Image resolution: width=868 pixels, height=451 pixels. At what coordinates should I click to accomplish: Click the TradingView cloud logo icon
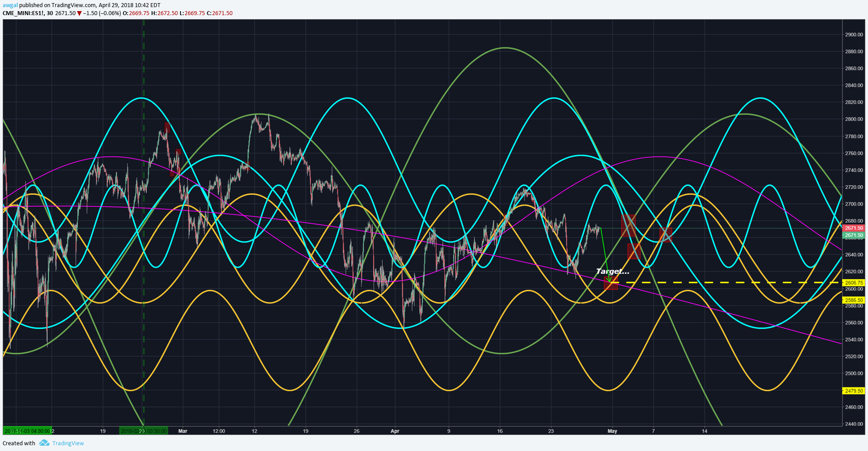pyautogui.click(x=44, y=443)
